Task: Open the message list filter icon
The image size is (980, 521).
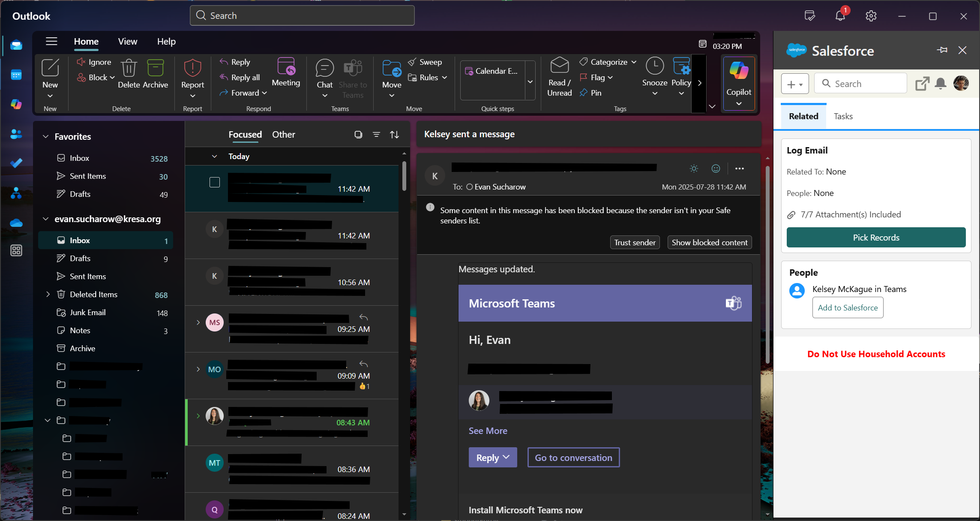Action: pyautogui.click(x=376, y=135)
